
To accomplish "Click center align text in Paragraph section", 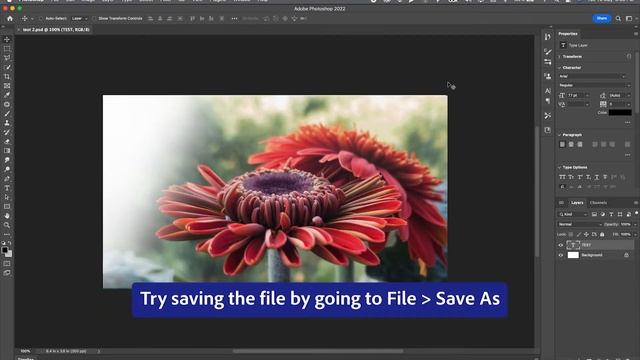I will pos(571,144).
